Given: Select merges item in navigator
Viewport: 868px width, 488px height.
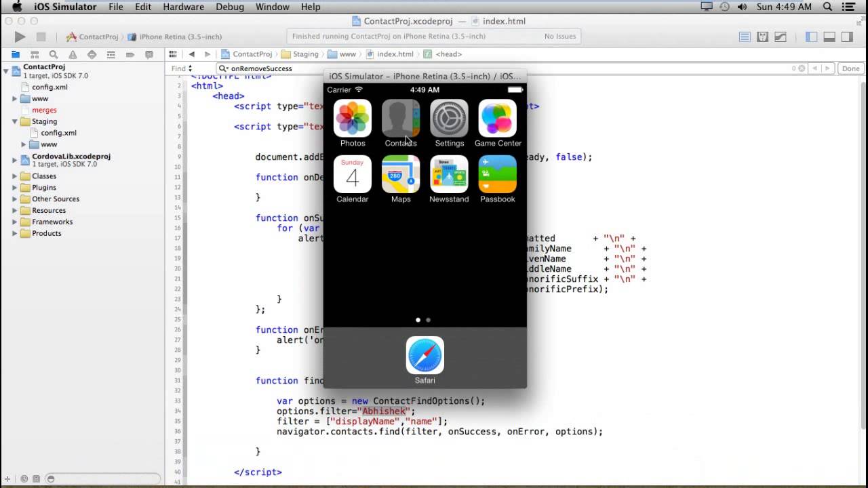Looking at the screenshot, I should pos(45,110).
